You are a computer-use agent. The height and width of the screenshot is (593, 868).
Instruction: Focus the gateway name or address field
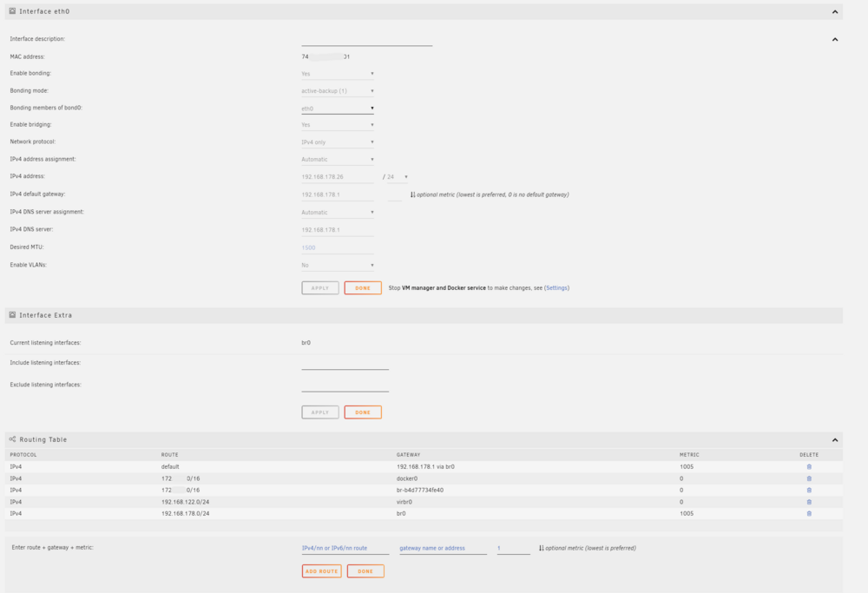443,548
